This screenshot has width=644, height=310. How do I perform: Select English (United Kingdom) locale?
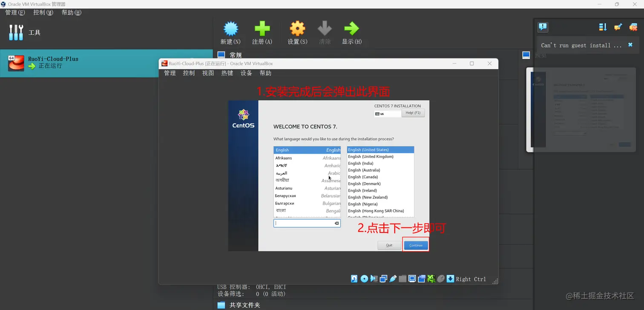click(x=380, y=157)
